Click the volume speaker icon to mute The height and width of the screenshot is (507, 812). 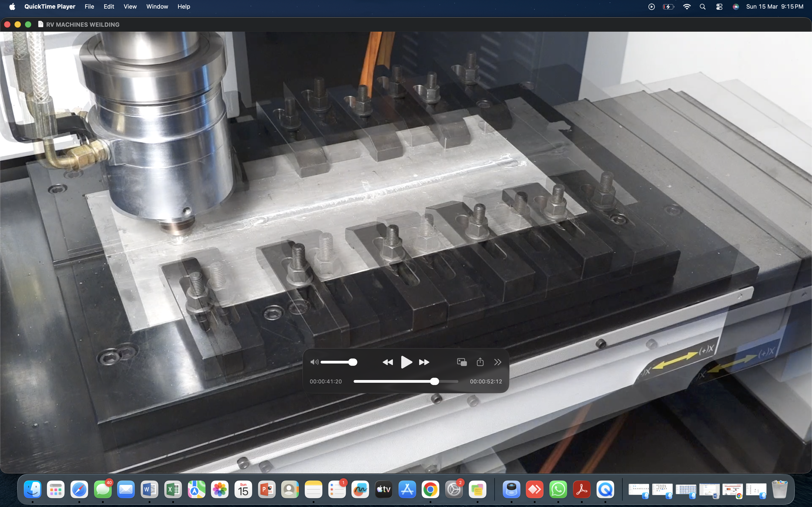314,362
